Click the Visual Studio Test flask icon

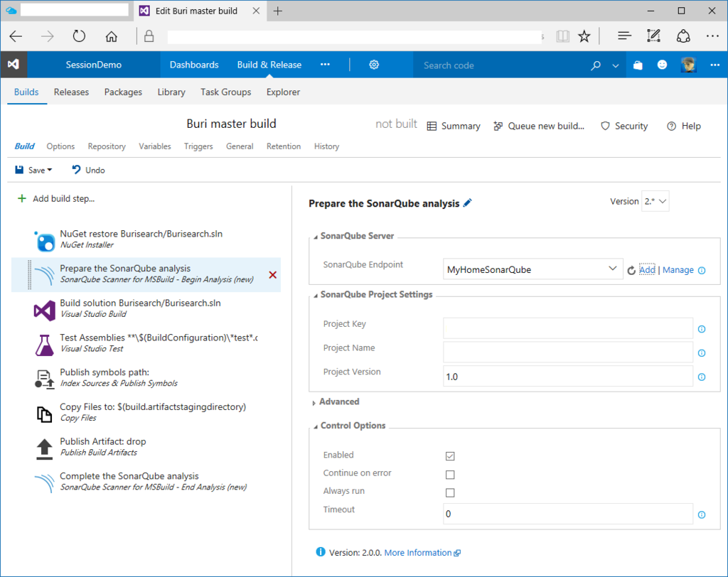click(x=45, y=345)
